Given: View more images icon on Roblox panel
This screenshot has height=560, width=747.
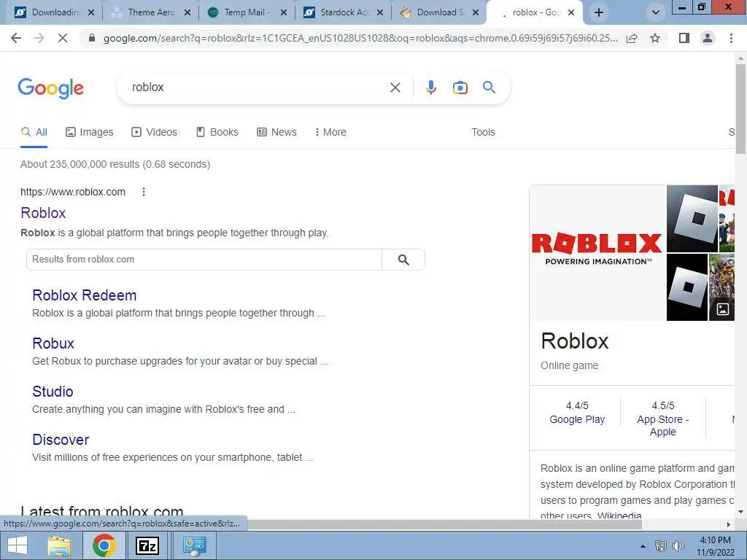Looking at the screenshot, I should coord(722,308).
